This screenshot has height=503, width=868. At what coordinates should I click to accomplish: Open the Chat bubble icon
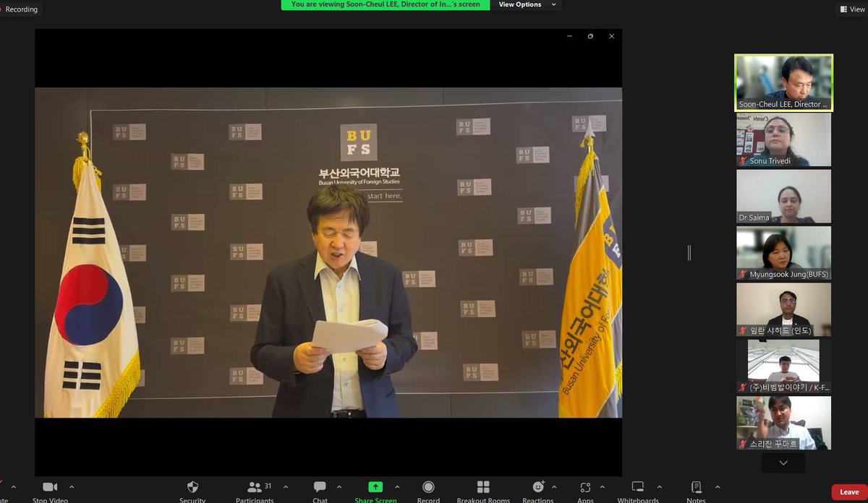pos(320,486)
